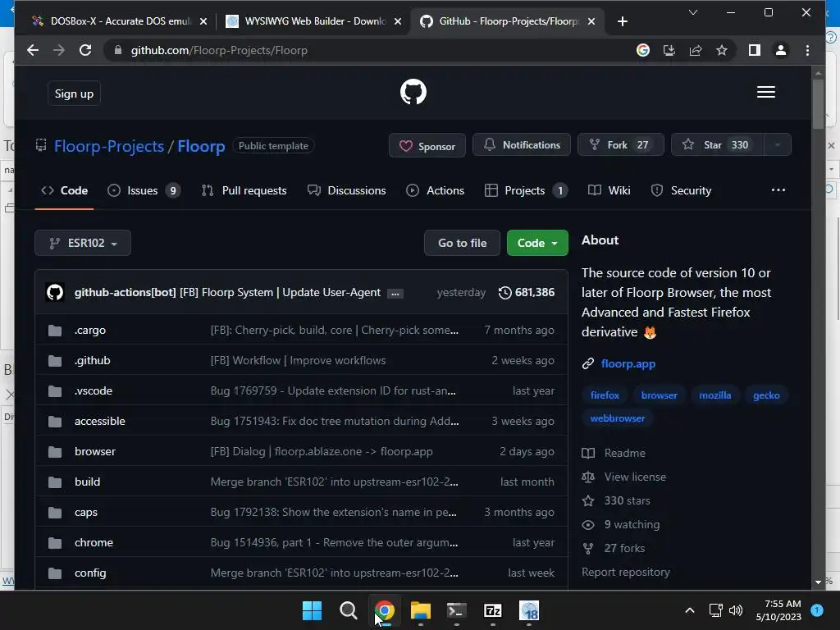Click the Chrome forward arrow
The width and height of the screenshot is (840, 630).
pyautogui.click(x=59, y=50)
